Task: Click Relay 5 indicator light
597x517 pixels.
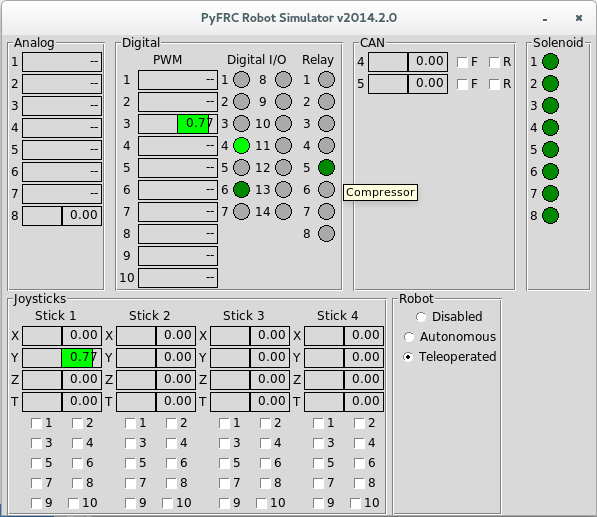Action: pos(326,168)
